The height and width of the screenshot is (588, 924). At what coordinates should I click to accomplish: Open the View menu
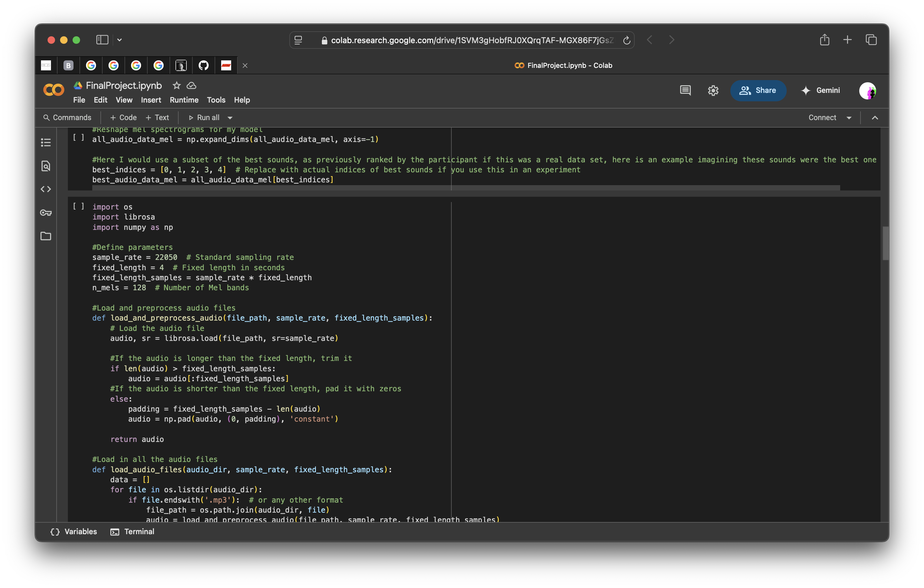[124, 100]
